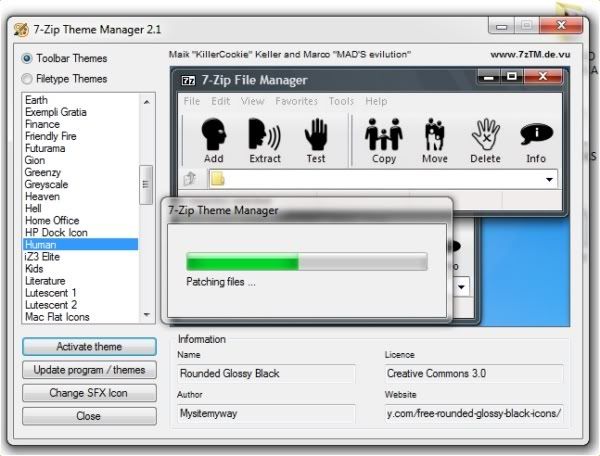Click the green Patching files progress bar

click(x=307, y=262)
